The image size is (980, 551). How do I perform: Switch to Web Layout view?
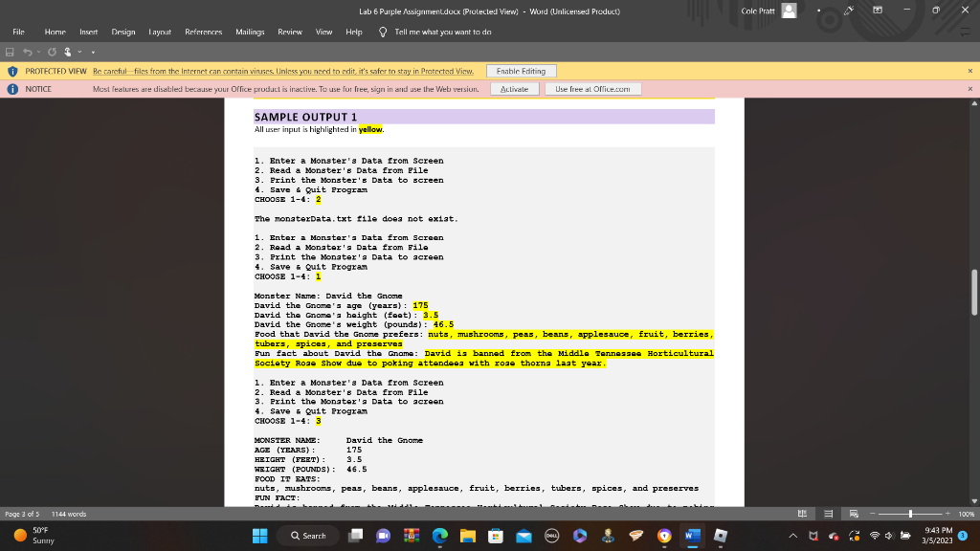854,512
